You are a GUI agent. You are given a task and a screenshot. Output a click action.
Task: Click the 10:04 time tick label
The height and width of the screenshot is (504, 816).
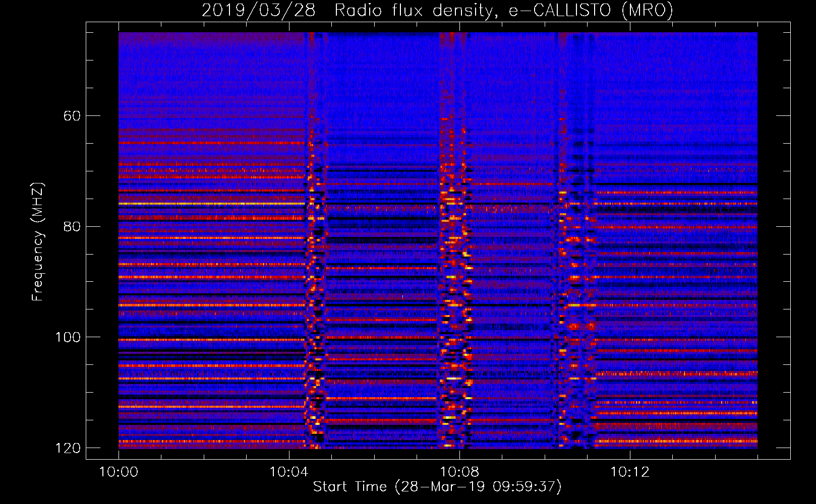tap(288, 472)
